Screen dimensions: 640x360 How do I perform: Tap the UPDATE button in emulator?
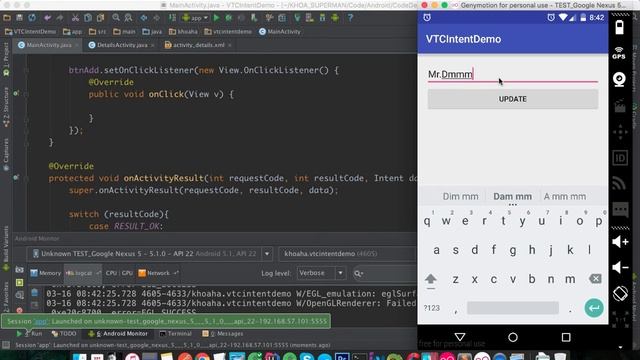point(513,99)
